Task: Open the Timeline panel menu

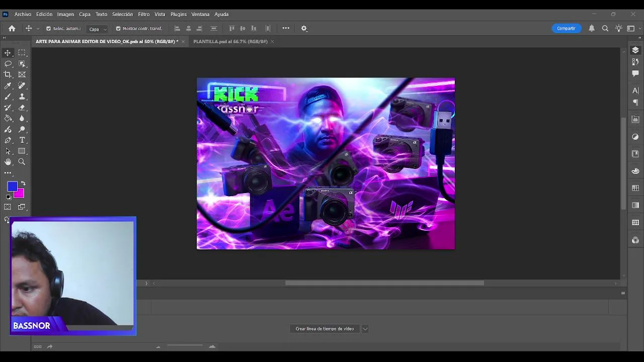Action: [x=623, y=293]
